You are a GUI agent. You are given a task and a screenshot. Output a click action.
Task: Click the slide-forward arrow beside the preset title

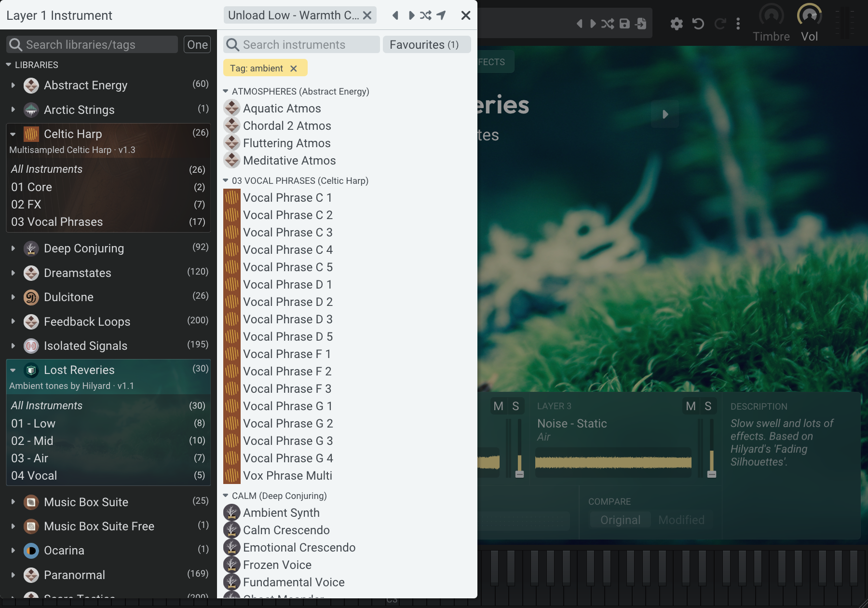pos(665,114)
